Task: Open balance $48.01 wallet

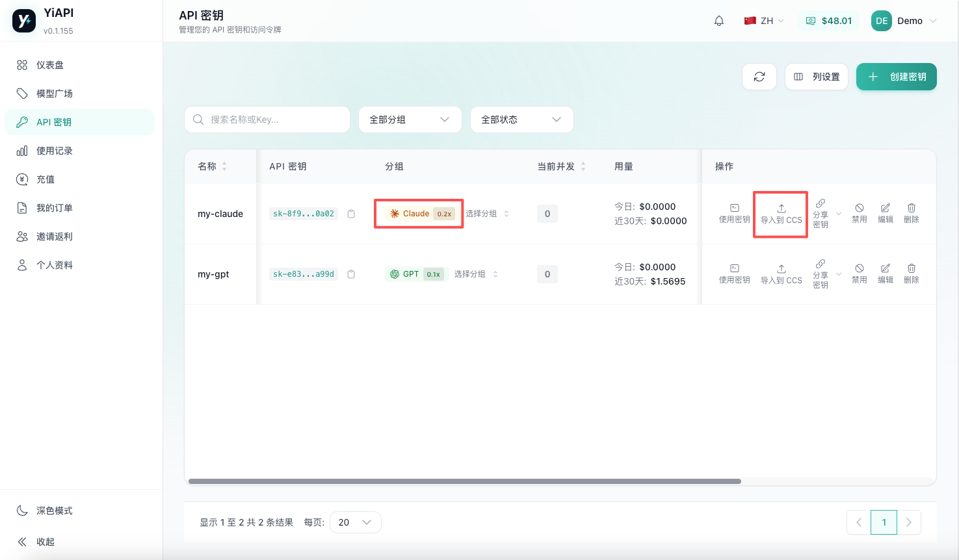Action: coord(829,21)
